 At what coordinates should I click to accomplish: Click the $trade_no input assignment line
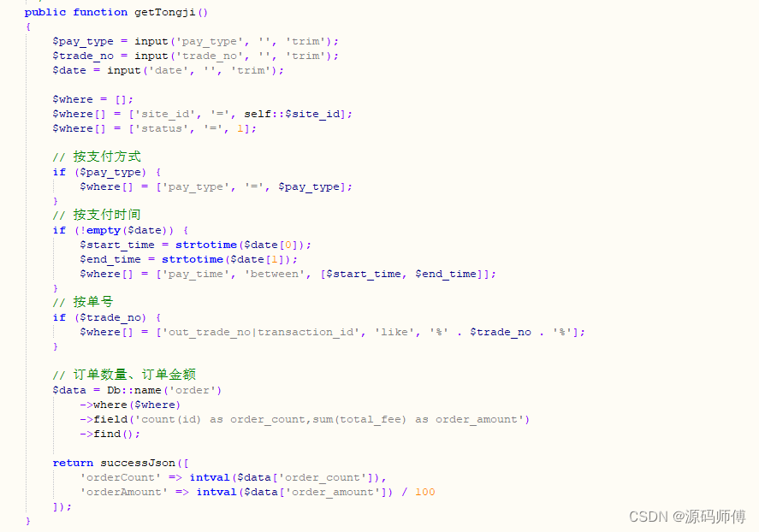[196, 56]
